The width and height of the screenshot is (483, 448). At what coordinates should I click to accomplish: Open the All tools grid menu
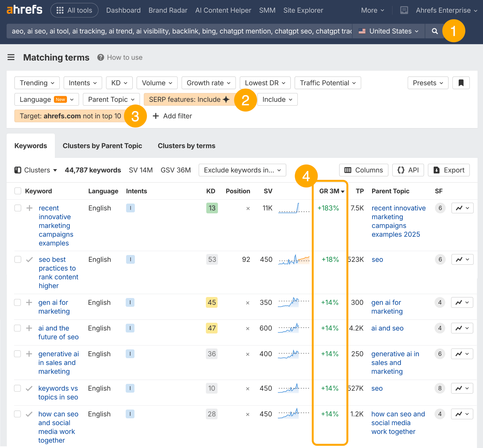[74, 10]
